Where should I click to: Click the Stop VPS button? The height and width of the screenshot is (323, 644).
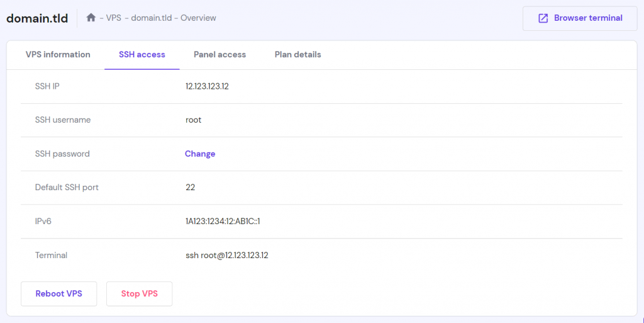coord(139,294)
